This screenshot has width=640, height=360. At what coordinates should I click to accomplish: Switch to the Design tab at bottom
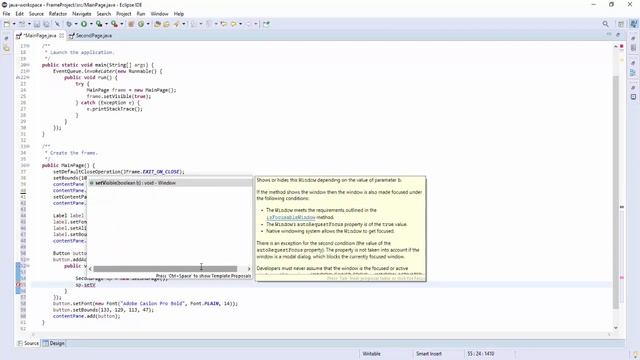click(x=54, y=343)
